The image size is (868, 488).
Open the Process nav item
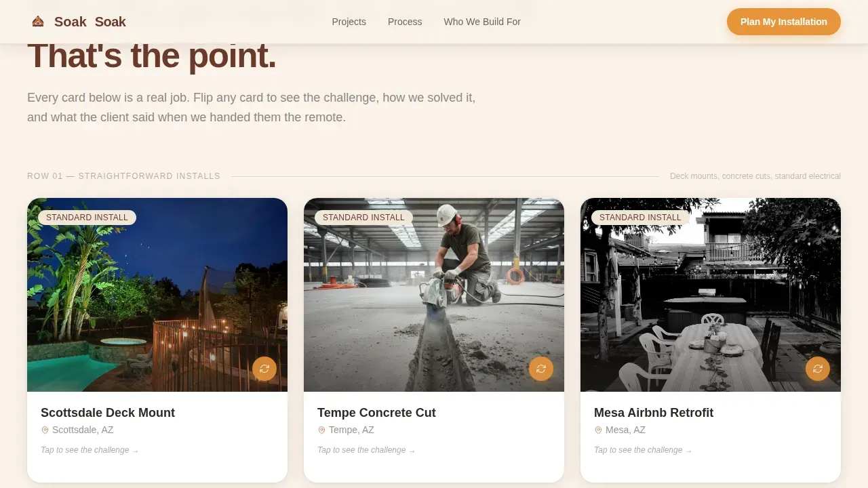pos(405,22)
